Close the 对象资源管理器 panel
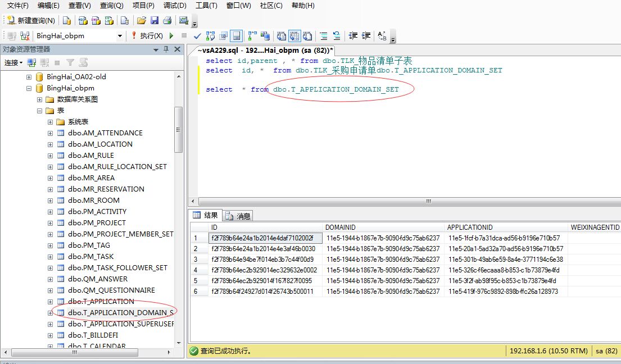The height and width of the screenshot is (364, 621). (178, 49)
